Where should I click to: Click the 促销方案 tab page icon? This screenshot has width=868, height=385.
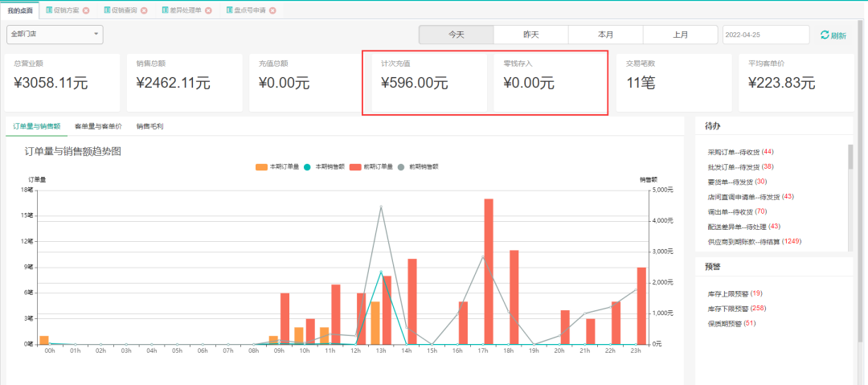[x=49, y=10]
